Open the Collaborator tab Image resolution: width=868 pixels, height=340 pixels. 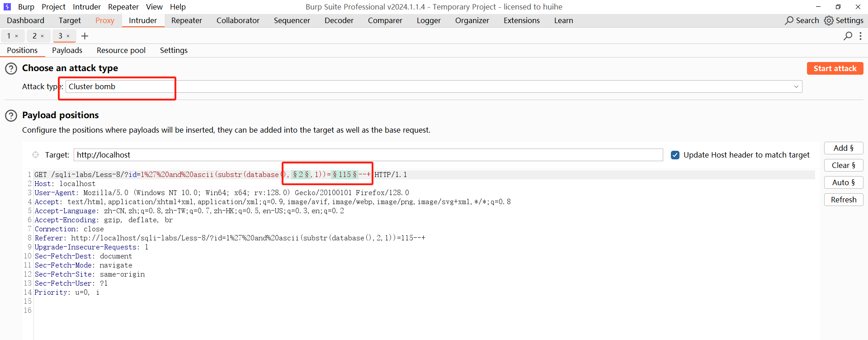click(x=238, y=20)
